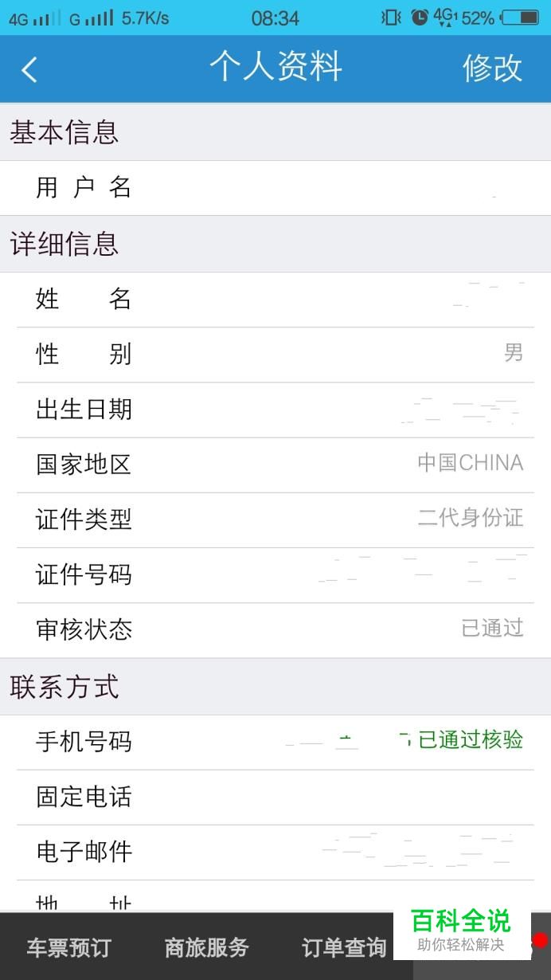The width and height of the screenshot is (551, 980).
Task: Tap the red notification dot
Action: (x=541, y=940)
